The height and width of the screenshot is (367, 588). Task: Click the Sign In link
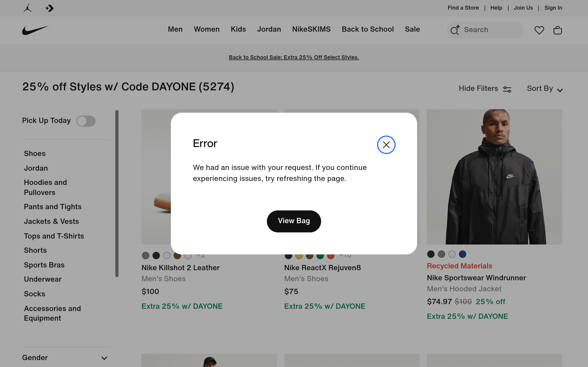[553, 8]
